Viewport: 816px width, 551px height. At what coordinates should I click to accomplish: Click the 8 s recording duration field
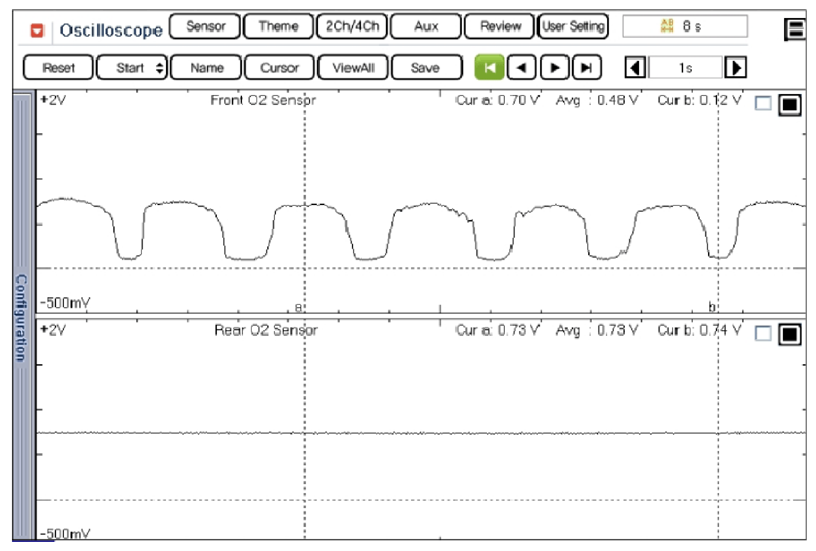[x=684, y=27]
